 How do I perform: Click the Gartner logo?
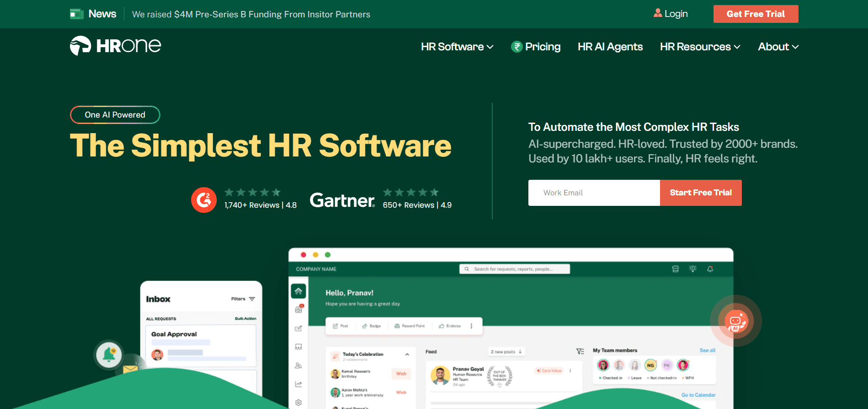pos(342,200)
